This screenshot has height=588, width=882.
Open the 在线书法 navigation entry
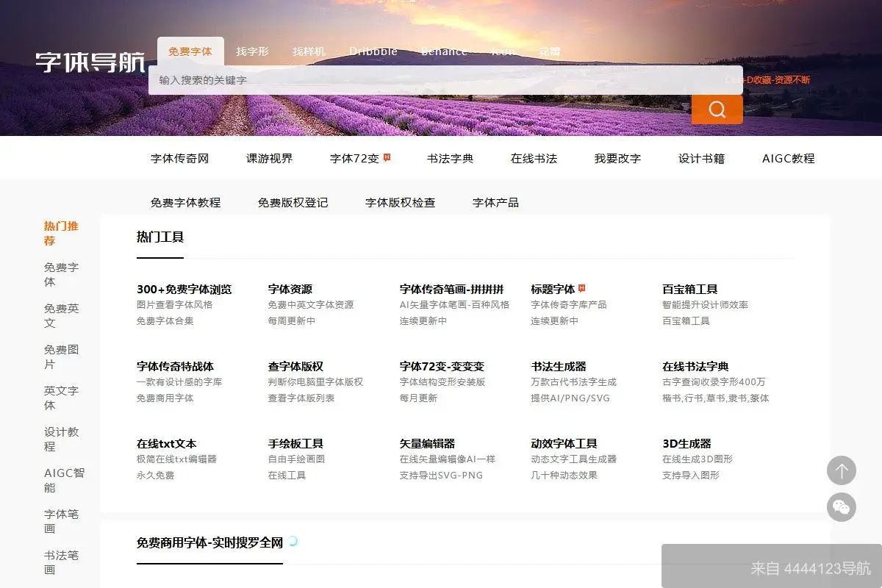click(x=534, y=158)
